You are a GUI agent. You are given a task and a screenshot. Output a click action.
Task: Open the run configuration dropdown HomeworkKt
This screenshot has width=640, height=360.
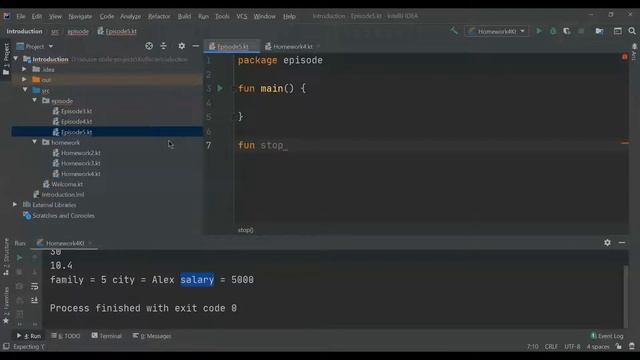[496, 31]
